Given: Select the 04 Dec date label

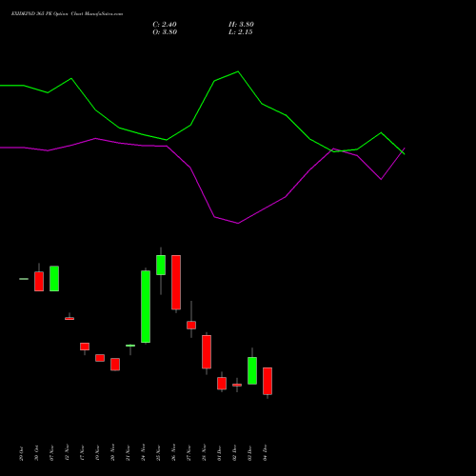Looking at the screenshot, I should [265, 453].
